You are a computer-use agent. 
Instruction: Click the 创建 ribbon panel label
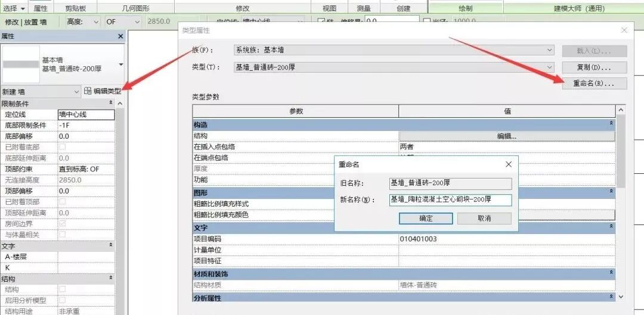[x=404, y=8]
